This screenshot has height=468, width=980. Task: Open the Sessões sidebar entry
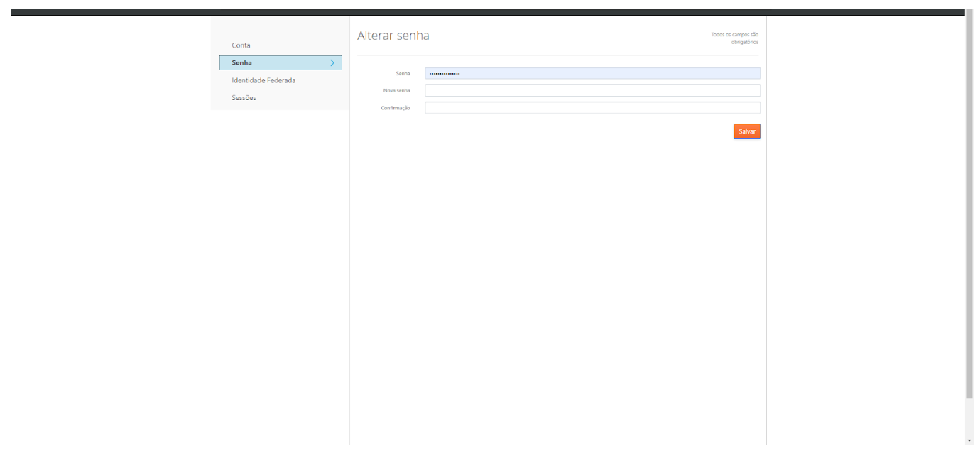(x=244, y=98)
